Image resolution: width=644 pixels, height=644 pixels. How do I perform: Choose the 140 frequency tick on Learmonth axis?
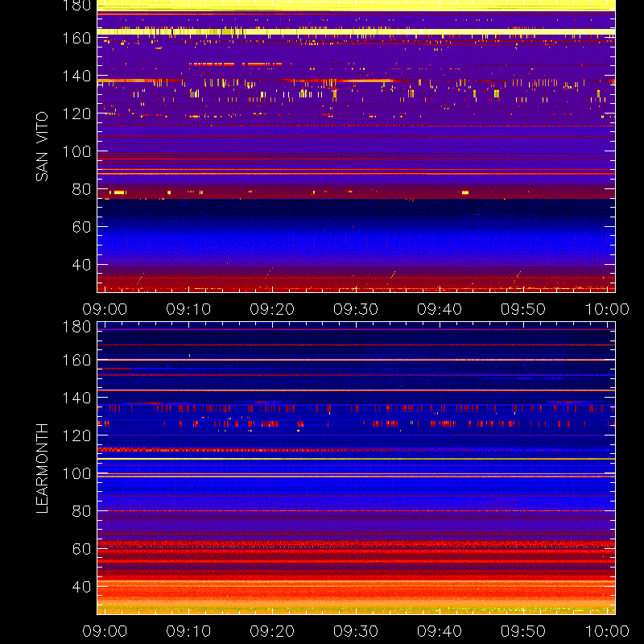[x=76, y=398]
